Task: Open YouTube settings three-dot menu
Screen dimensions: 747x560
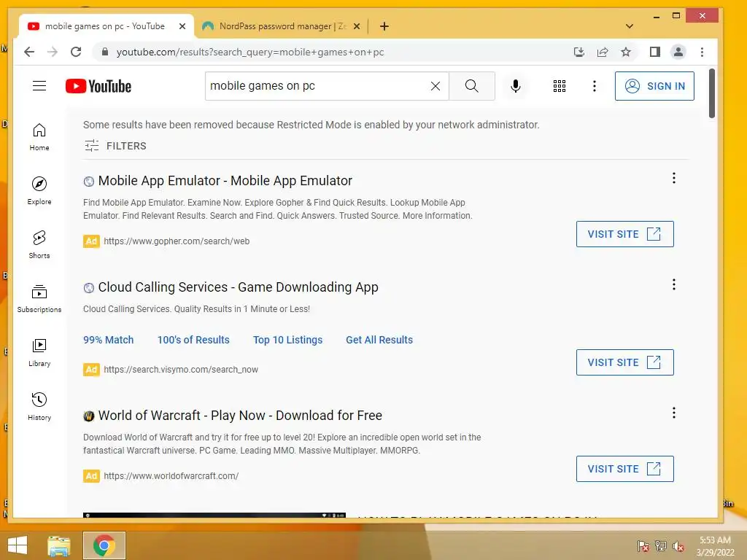Action: [594, 86]
